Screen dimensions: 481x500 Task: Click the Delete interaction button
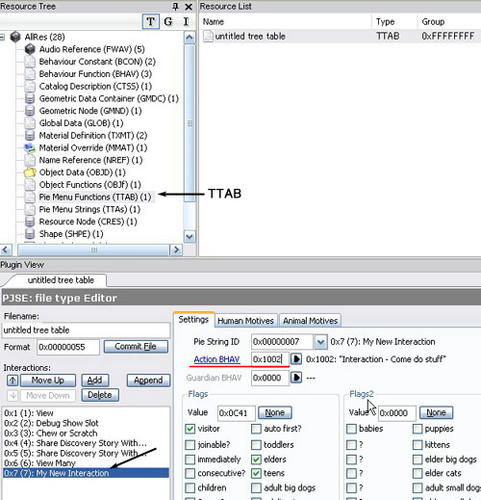pyautogui.click(x=100, y=395)
